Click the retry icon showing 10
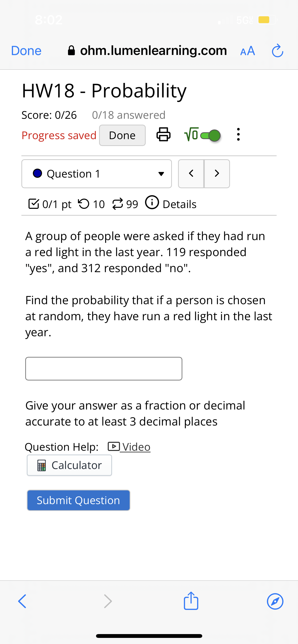Image resolution: width=298 pixels, height=644 pixels. coord(84,203)
